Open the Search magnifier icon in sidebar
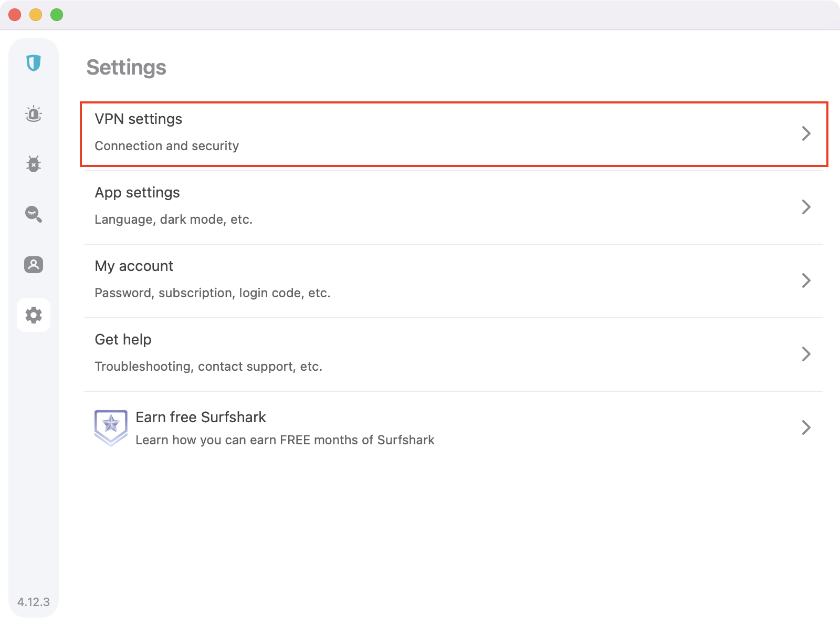 click(34, 214)
